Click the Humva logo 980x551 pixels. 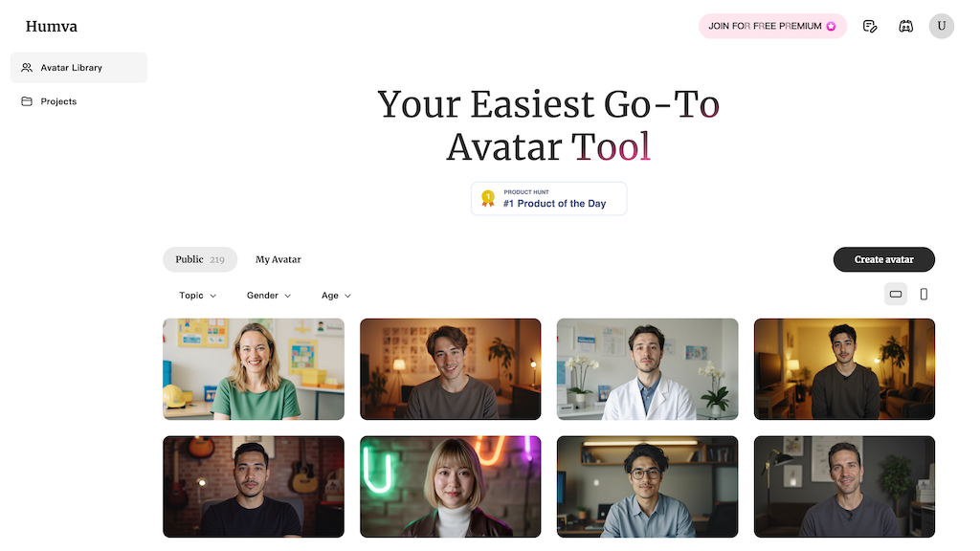coord(52,26)
